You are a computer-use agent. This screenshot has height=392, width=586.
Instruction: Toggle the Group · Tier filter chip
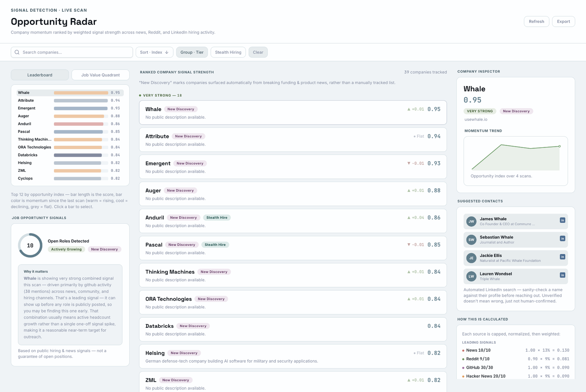[192, 52]
